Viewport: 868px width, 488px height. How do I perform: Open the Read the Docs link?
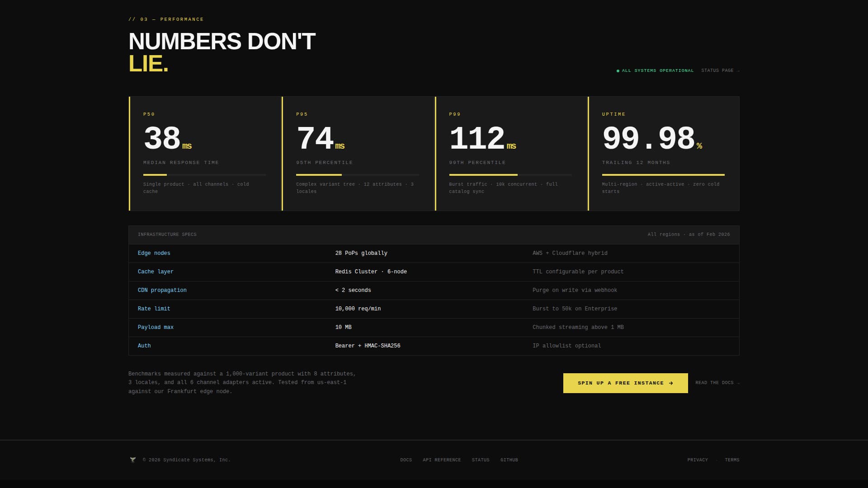coord(717,383)
